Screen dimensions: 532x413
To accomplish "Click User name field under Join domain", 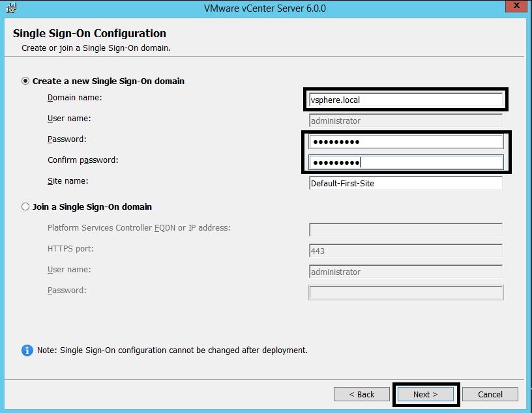I will (405, 272).
